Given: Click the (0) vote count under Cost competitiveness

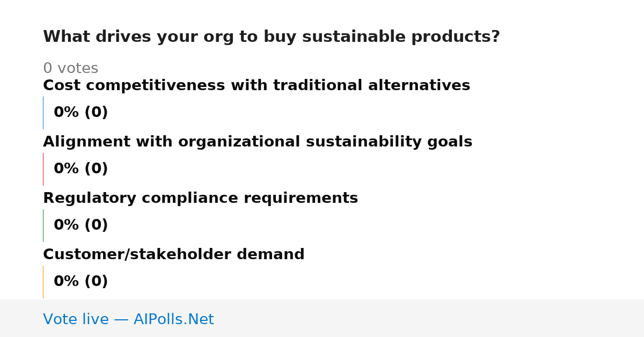Looking at the screenshot, I should coord(96,113).
